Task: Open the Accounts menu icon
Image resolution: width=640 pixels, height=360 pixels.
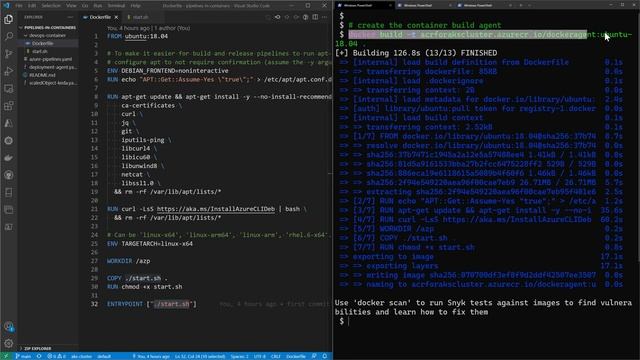Action: point(9,326)
